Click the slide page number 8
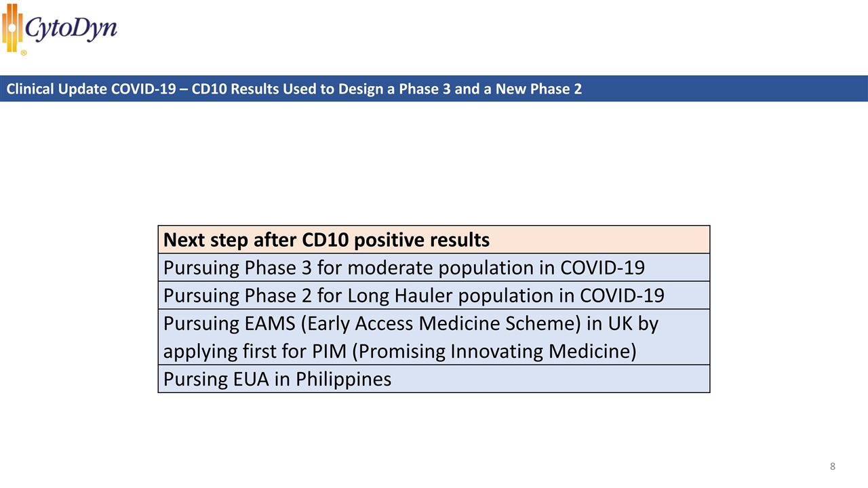This screenshot has height=488, width=868. pos(832,466)
